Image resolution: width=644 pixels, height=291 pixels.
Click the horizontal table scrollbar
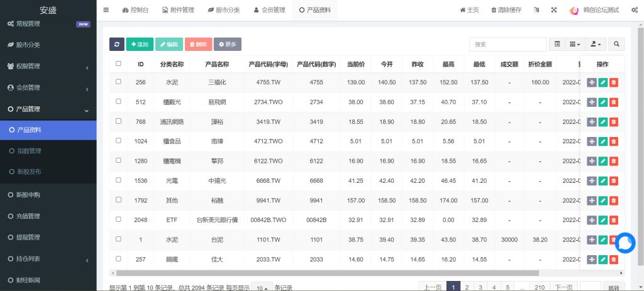(x=327, y=273)
